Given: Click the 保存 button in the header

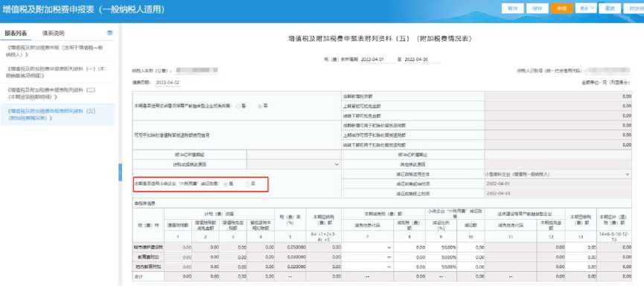Looking at the screenshot, I should point(537,9).
